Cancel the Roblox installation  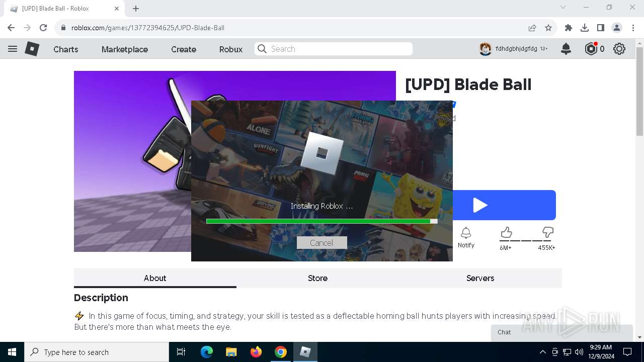pos(321,243)
